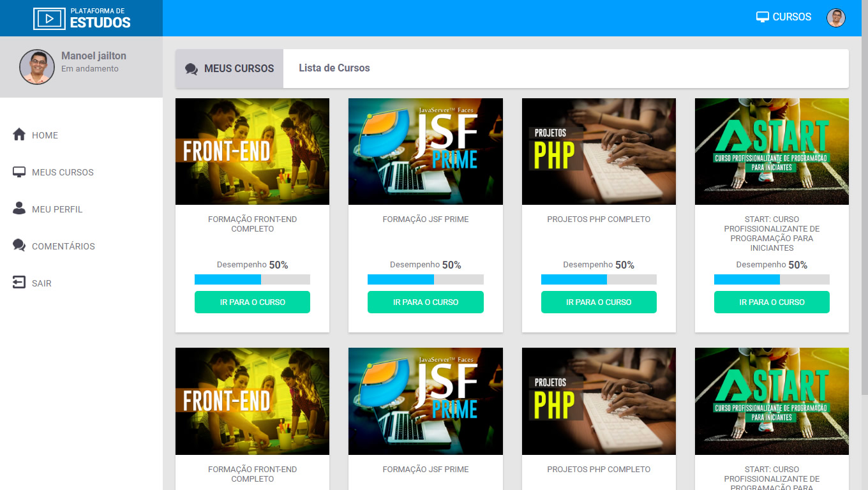Open Manoel jailton's sidebar profile photo
Screen dimensions: 868x490
37,67
